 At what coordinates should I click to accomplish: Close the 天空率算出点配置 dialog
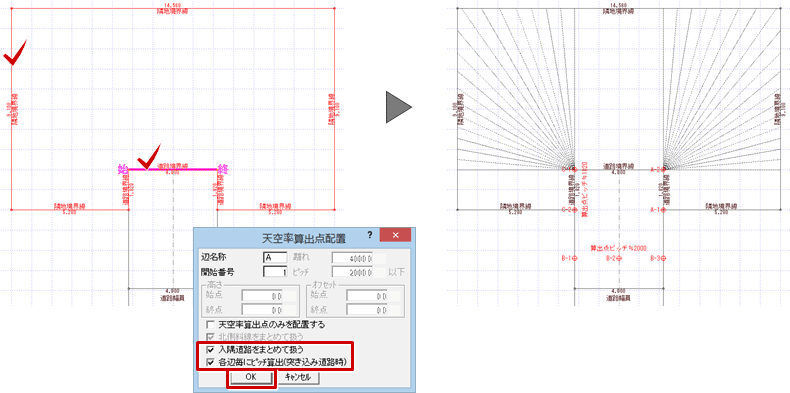396,235
